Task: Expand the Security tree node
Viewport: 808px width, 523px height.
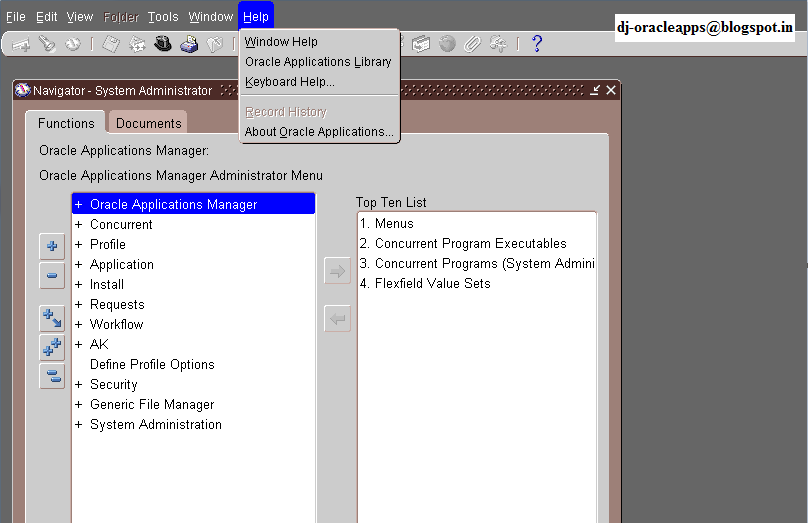Action: click(x=78, y=384)
